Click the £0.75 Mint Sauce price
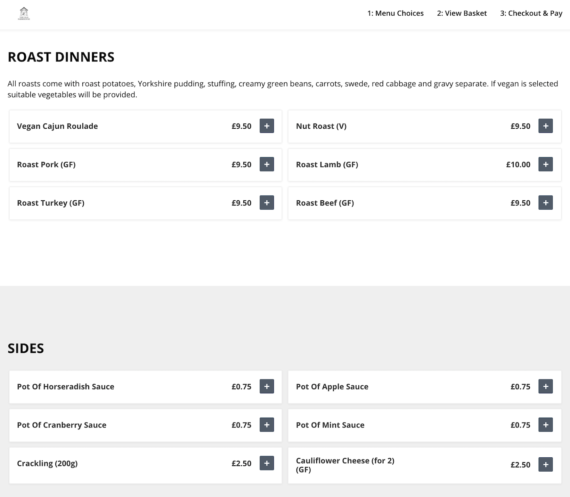 [x=520, y=425]
